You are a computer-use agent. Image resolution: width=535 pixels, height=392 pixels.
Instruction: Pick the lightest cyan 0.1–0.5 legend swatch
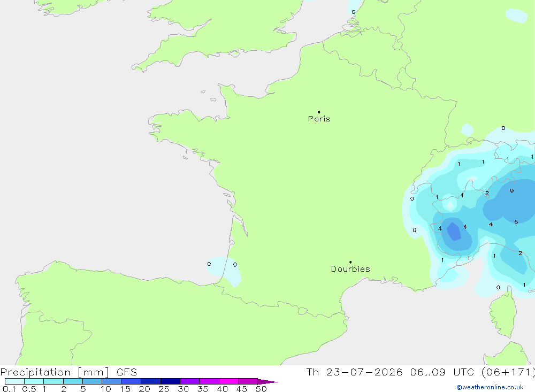tap(14, 381)
